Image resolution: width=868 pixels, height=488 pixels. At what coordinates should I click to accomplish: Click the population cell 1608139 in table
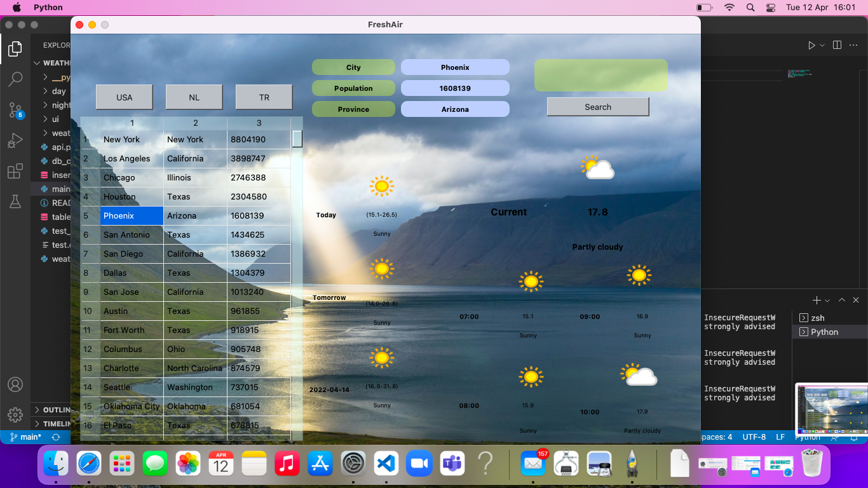259,215
